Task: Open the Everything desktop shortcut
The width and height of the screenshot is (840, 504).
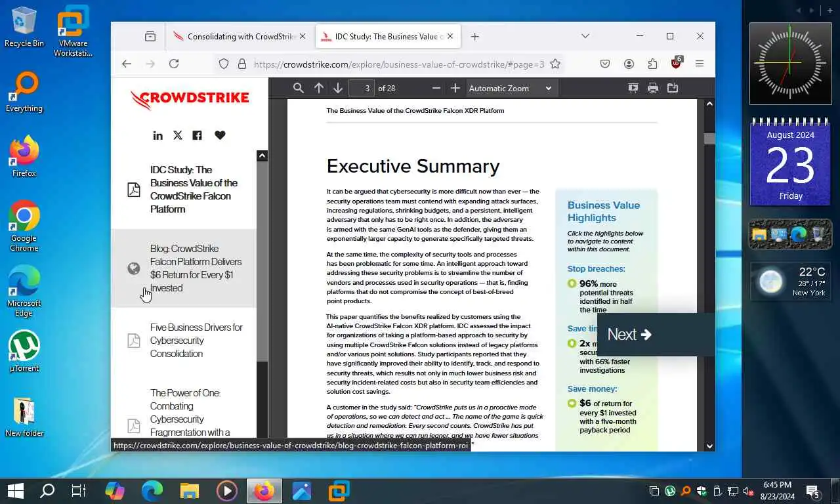Action: pos(24,92)
